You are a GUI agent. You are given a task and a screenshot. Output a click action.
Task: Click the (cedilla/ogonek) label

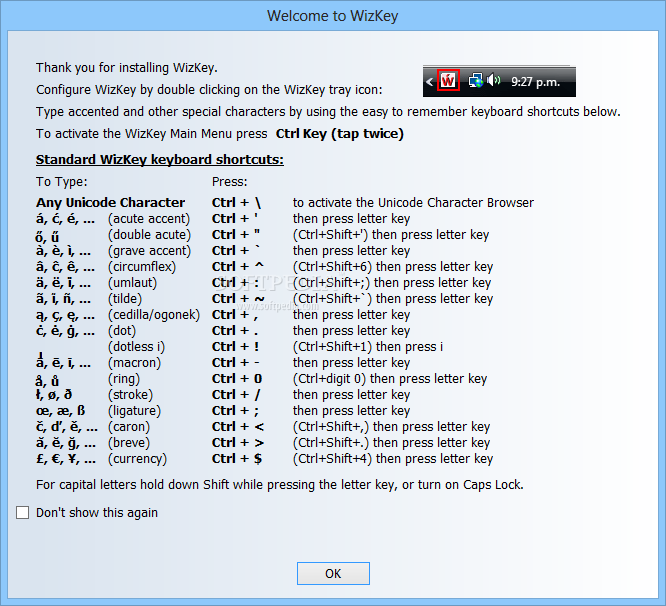click(x=154, y=315)
